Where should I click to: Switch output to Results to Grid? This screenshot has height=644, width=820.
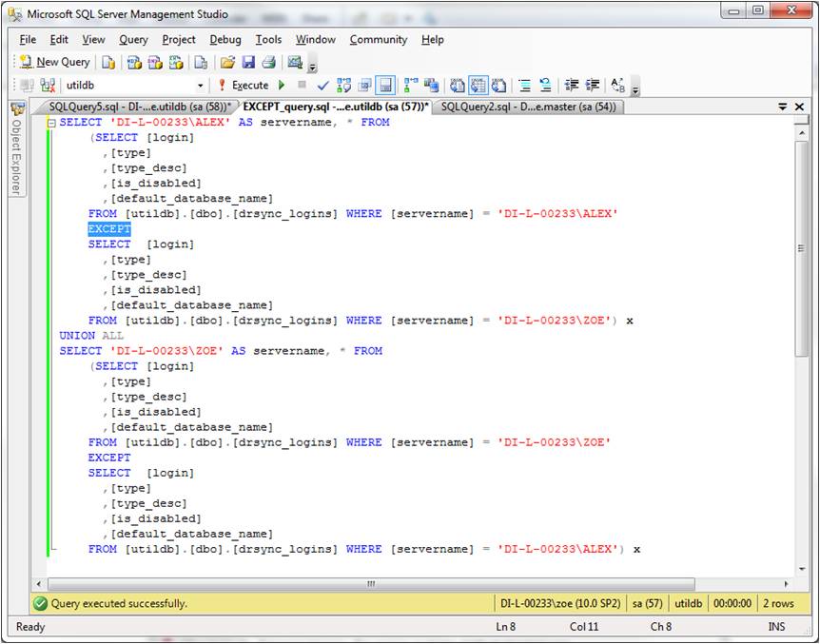478,86
